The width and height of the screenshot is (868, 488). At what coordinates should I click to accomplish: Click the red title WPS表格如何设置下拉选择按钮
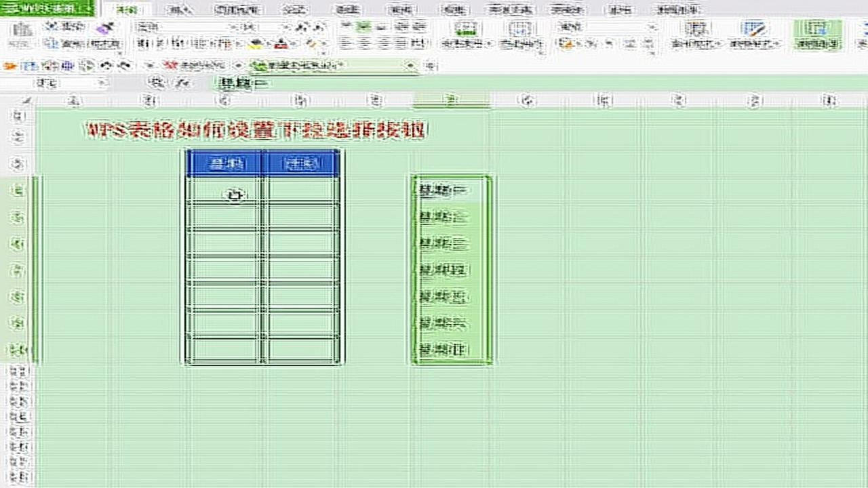(256, 130)
